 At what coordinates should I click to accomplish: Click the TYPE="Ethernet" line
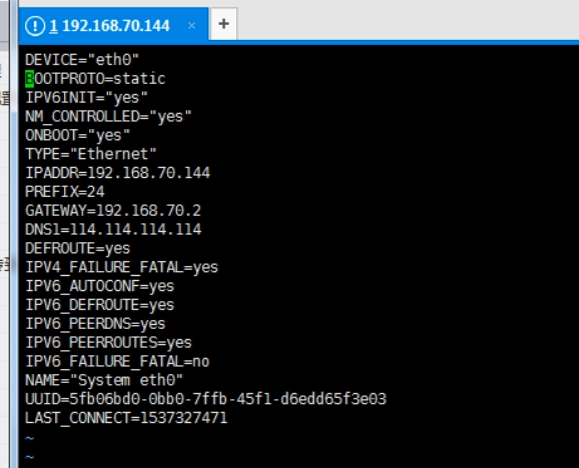point(91,154)
